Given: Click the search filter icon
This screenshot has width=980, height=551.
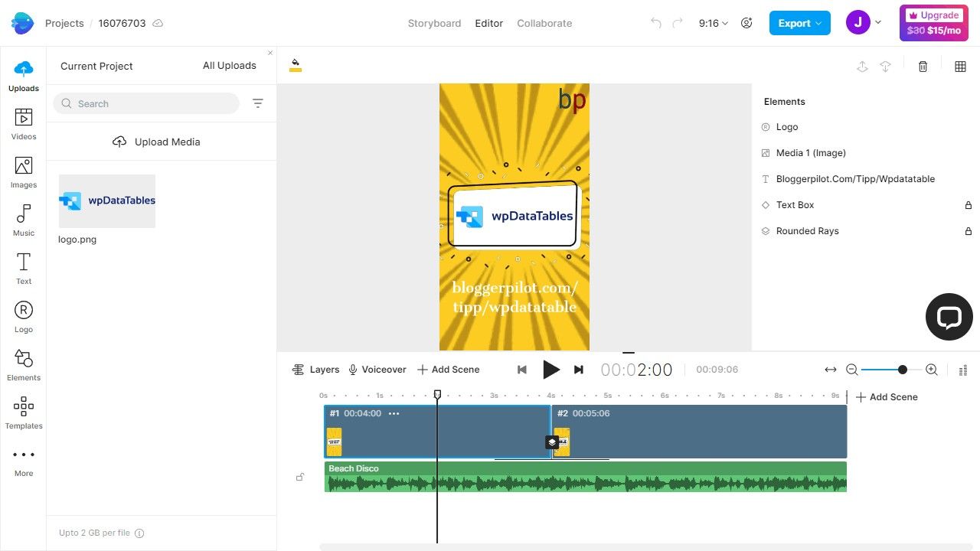Looking at the screenshot, I should (258, 103).
